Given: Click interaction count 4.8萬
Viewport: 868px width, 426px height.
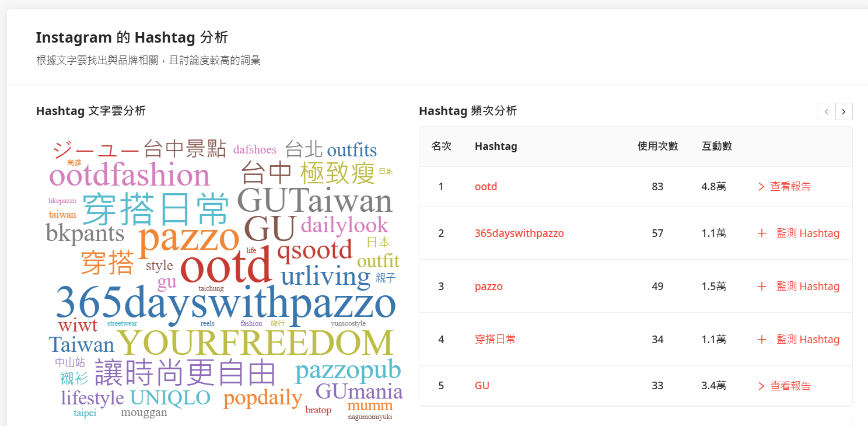Looking at the screenshot, I should coord(714,187).
